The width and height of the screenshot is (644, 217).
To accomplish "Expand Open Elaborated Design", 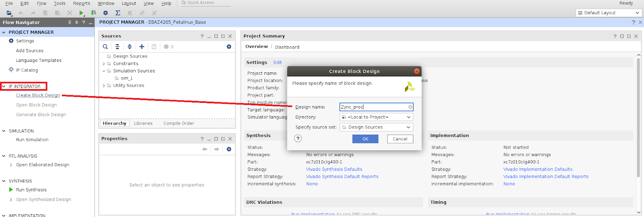I will (x=11, y=165).
